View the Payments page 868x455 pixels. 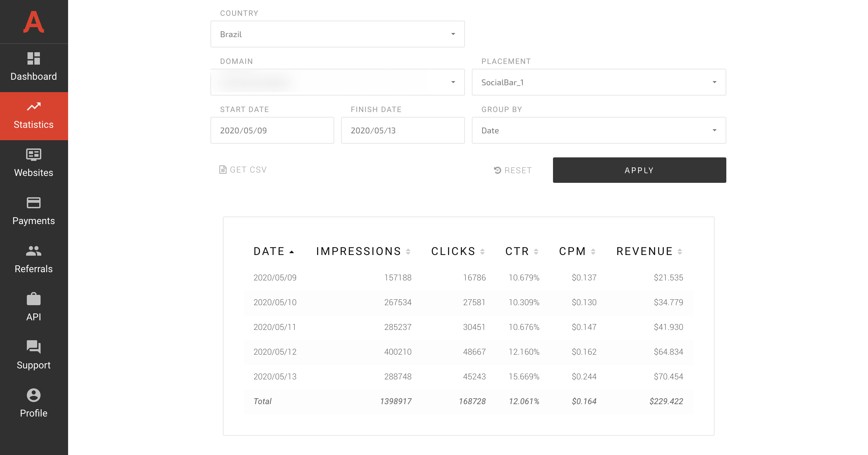click(33, 212)
